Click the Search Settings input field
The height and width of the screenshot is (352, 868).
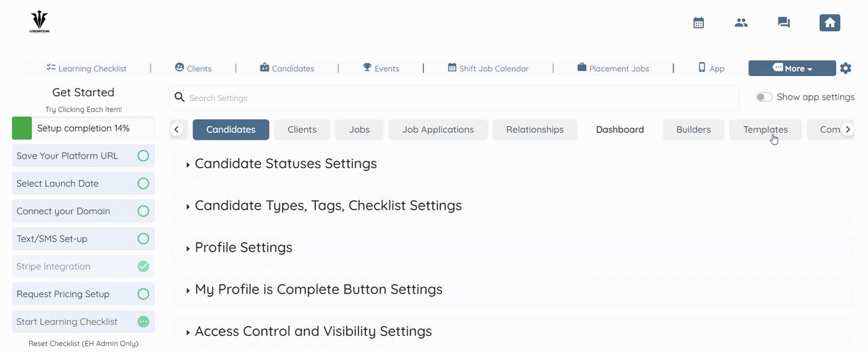(x=461, y=98)
